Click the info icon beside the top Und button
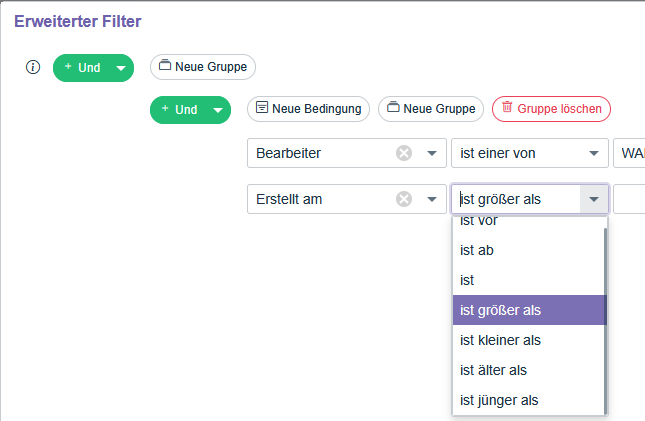This screenshot has width=645, height=421. tap(32, 67)
